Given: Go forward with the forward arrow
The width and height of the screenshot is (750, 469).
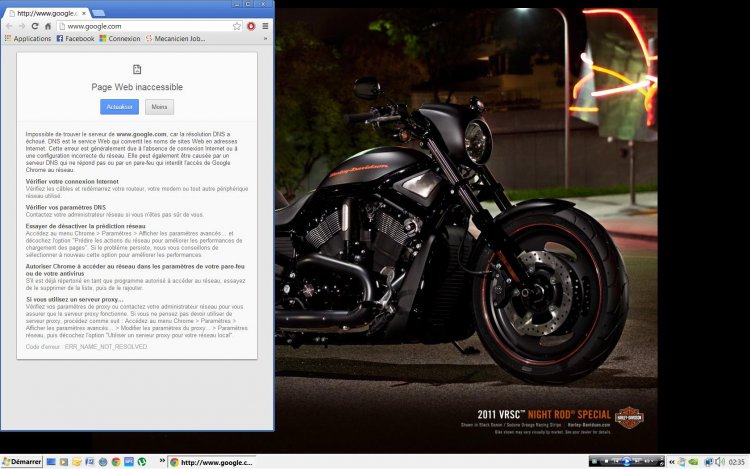Looking at the screenshot, I should point(22,26).
